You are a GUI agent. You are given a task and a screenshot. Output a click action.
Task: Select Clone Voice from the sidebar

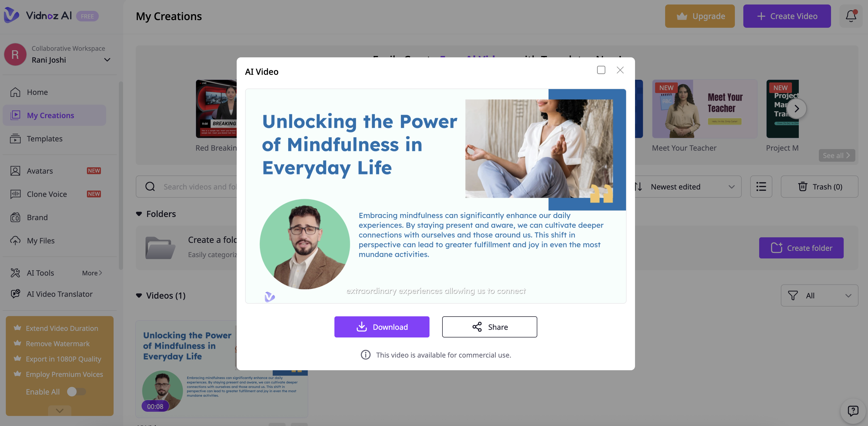[46, 194]
